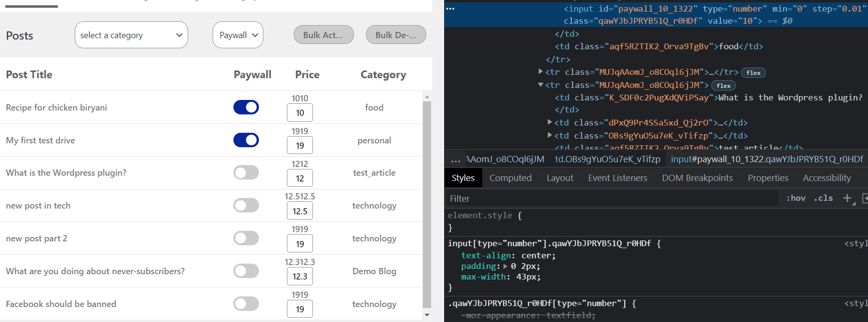
Task: Click the new style rule plus icon
Action: tap(847, 198)
